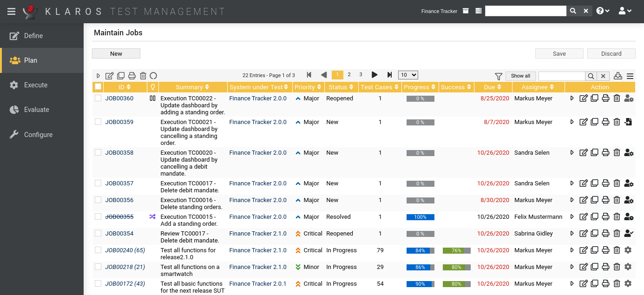
Task: Select the checkbox for JOB00354
Action: coord(98,234)
